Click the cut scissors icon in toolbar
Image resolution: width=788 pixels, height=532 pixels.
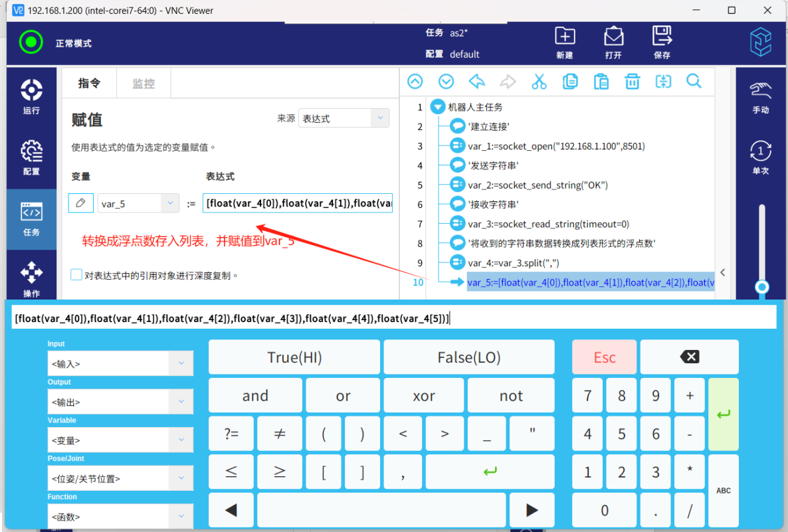[539, 82]
